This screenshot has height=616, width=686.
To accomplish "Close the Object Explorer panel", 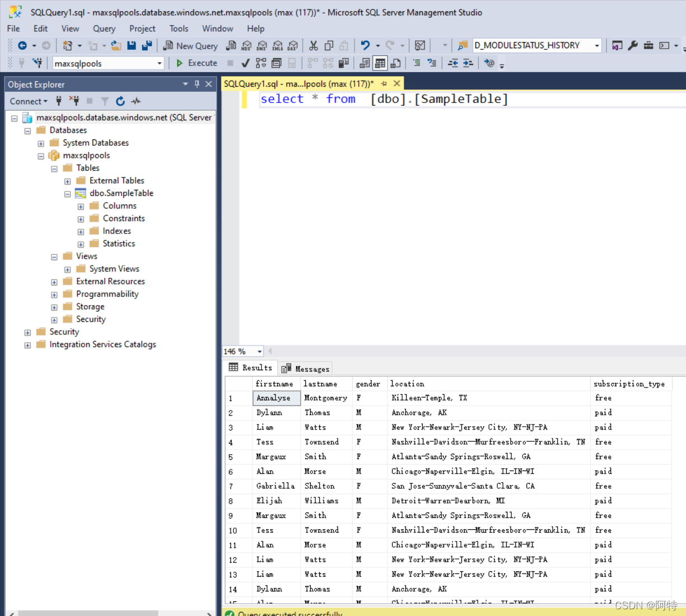I will tap(209, 84).
